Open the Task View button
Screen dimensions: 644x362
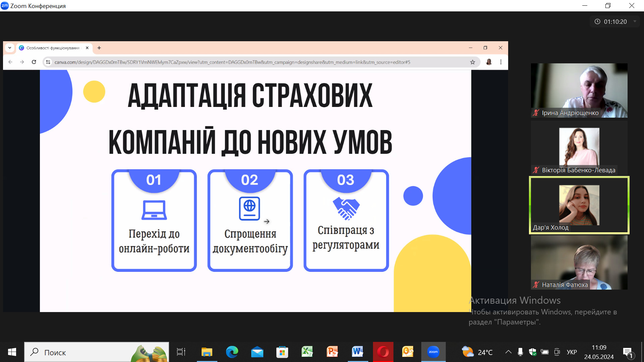(x=181, y=352)
